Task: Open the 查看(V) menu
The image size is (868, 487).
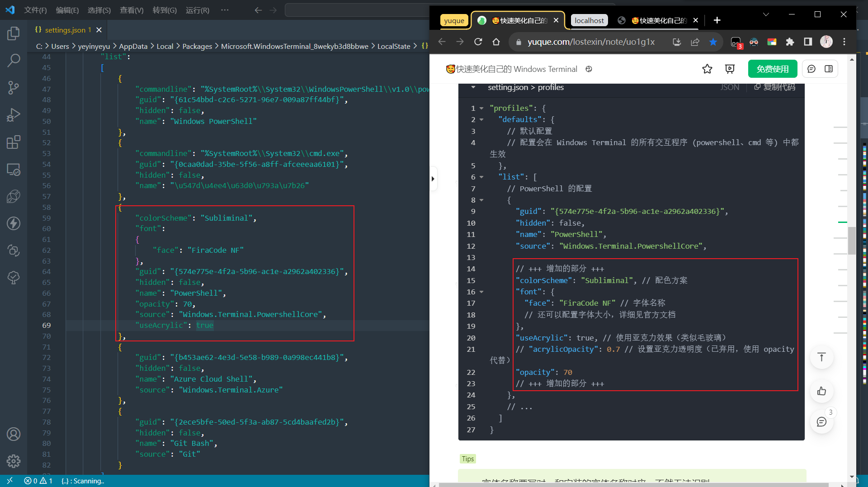Action: pos(132,10)
